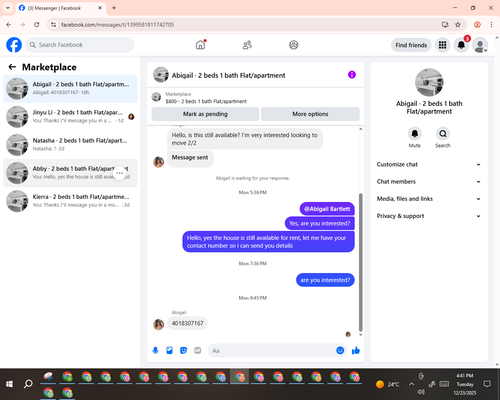500x400 pixels.
Task: Expand Chat members section
Action: pyautogui.click(x=429, y=182)
